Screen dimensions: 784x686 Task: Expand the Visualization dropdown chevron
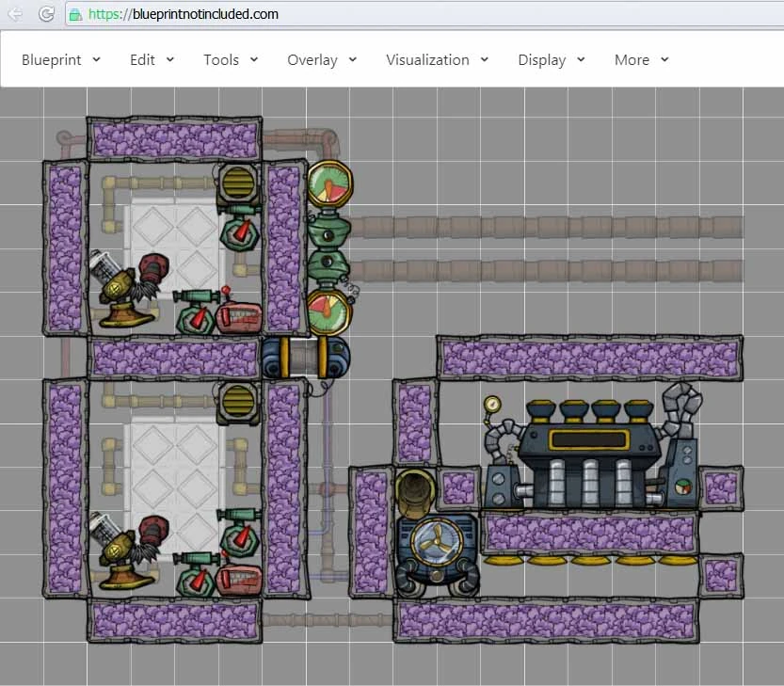coord(485,59)
